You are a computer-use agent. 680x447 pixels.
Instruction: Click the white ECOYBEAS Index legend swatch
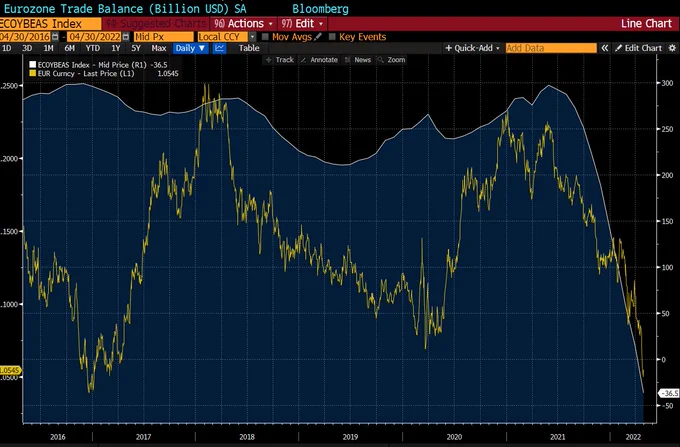pos(33,65)
